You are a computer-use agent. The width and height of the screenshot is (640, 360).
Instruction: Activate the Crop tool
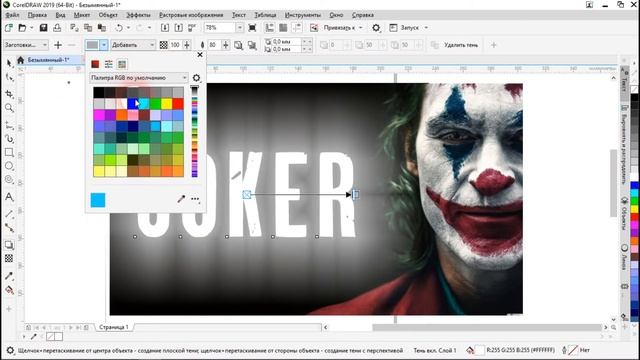(x=9, y=94)
